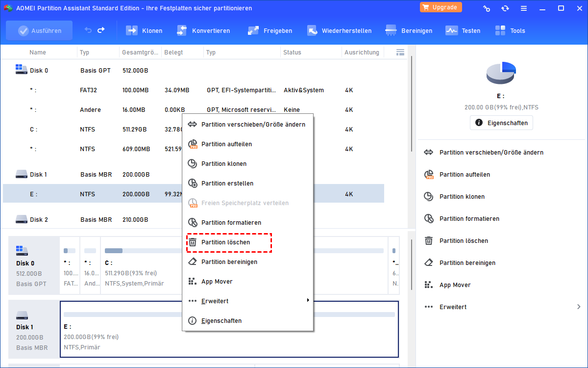Click the Status column header
588x368 pixels.
[x=292, y=52]
